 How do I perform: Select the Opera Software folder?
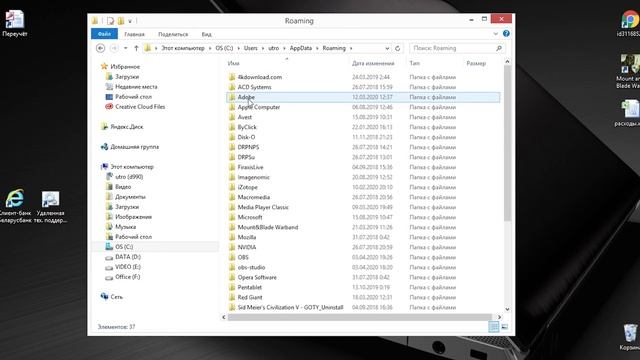click(257, 277)
